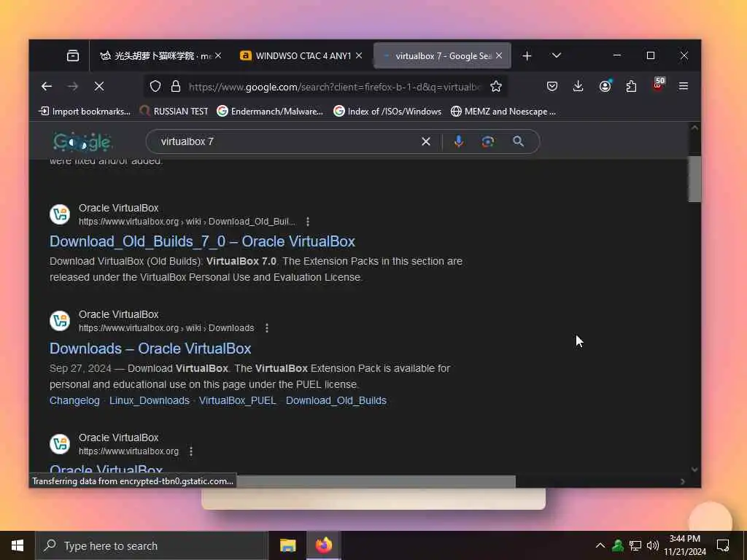Open options dots for Download_Old_Buil result
This screenshot has height=560, width=747.
coord(308,222)
